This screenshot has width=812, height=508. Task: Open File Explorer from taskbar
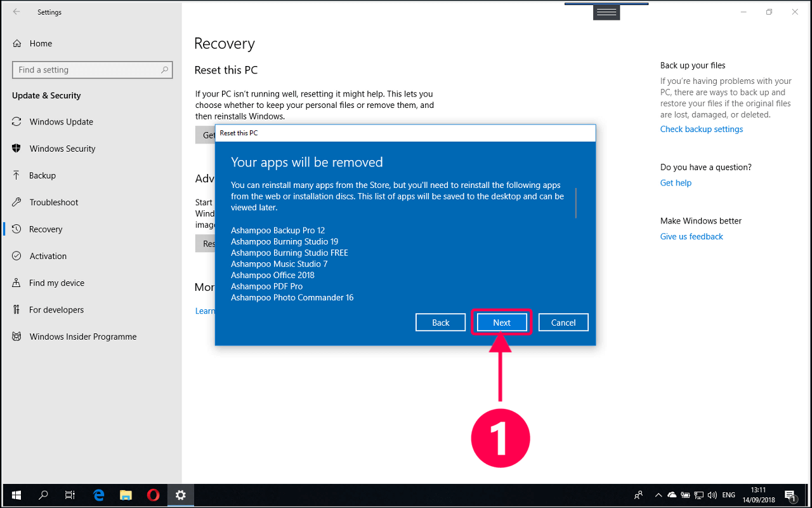[126, 495]
